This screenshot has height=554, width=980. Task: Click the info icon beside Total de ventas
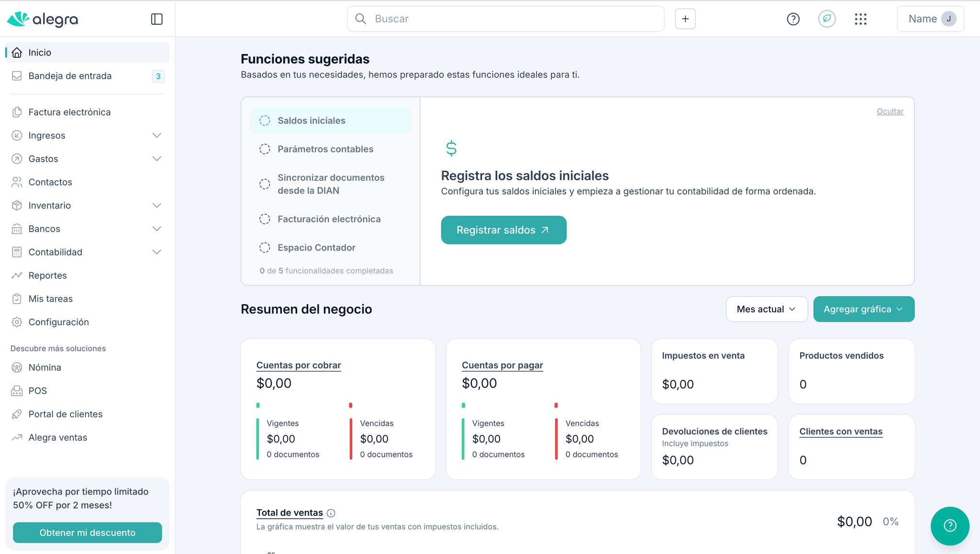[331, 513]
